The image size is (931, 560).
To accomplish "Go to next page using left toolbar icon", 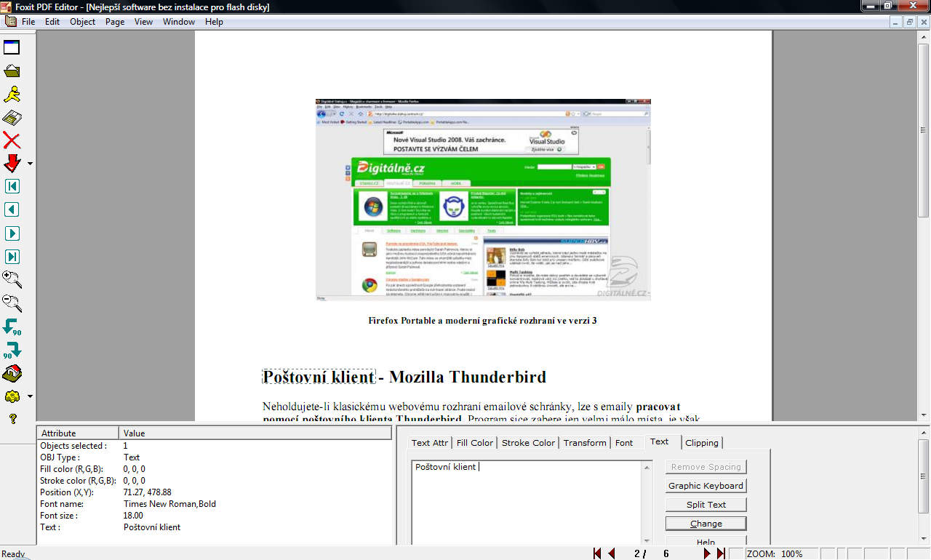I will coord(12,233).
